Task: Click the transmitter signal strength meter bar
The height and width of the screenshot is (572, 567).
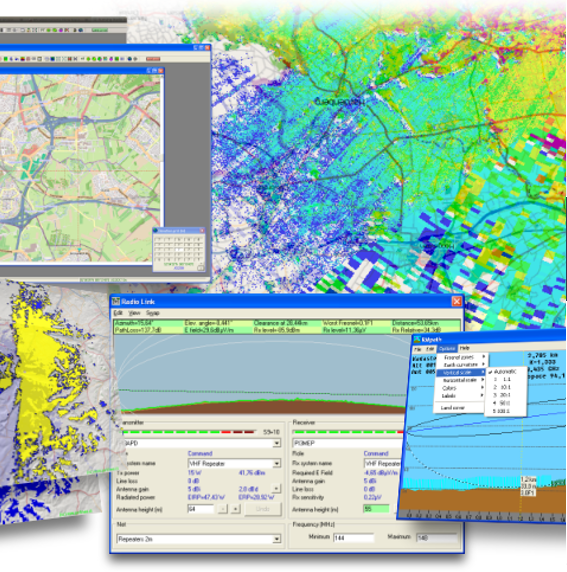Action: [189, 432]
